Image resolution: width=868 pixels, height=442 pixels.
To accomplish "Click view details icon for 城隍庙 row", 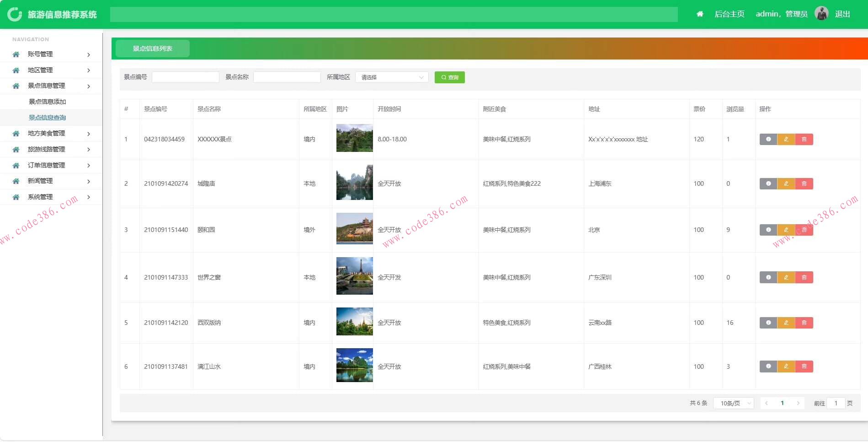I will click(x=768, y=183).
